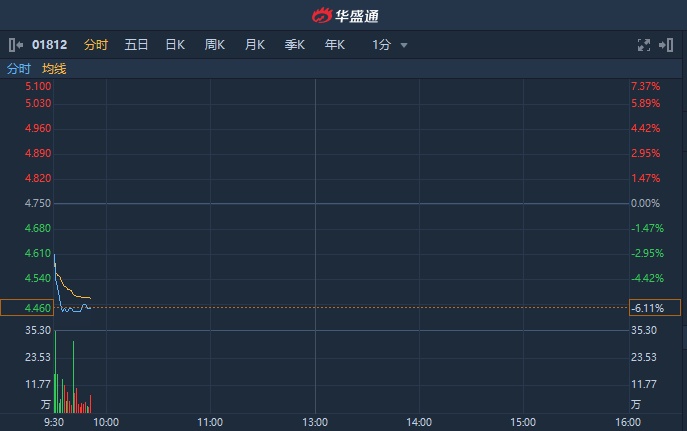The height and width of the screenshot is (431, 687).
Task: Collapse the right panel via arrow icon
Action: 666,45
